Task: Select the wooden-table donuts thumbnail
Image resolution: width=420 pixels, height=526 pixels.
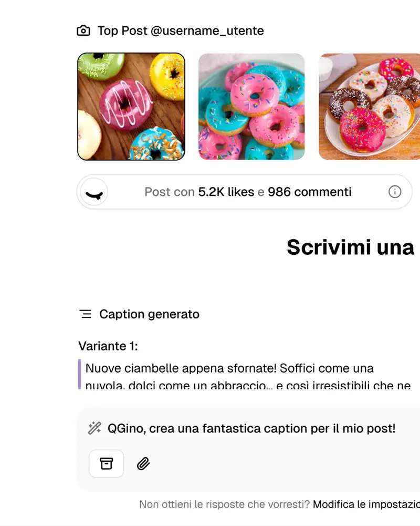Action: tap(131, 107)
